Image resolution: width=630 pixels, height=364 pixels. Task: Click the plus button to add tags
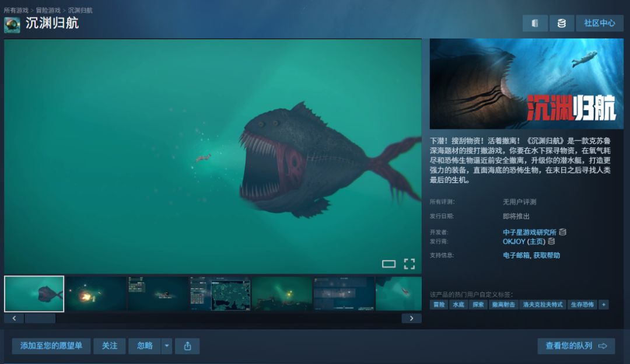[x=604, y=304]
